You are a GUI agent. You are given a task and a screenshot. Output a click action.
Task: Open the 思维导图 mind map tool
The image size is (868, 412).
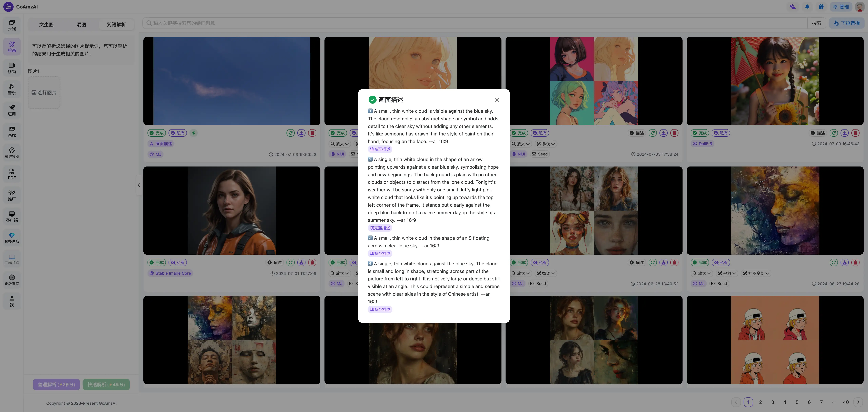click(x=12, y=153)
